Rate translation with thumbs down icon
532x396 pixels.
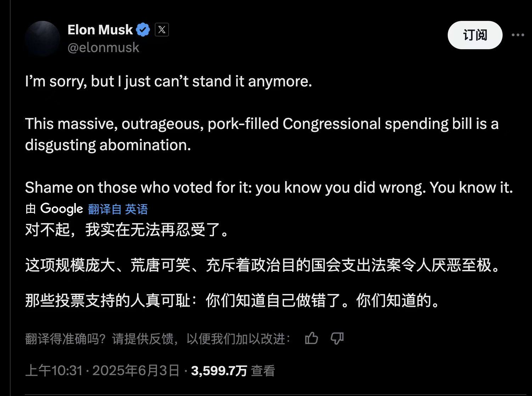pyautogui.click(x=337, y=339)
